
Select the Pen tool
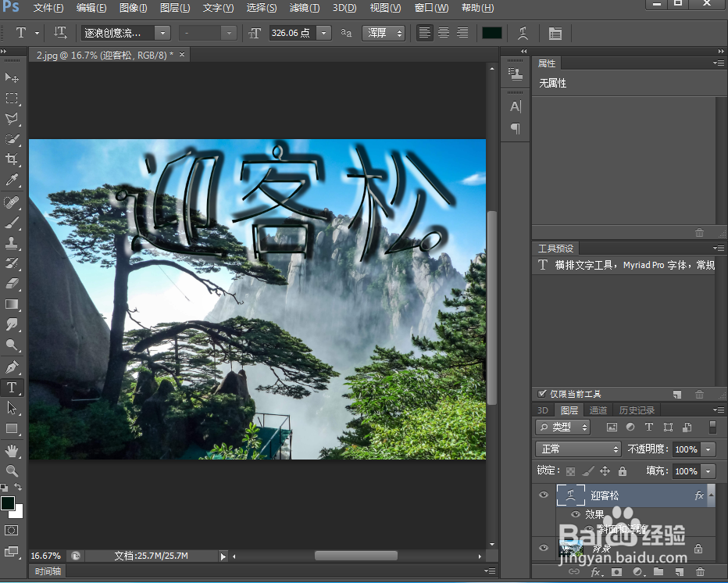tap(12, 367)
